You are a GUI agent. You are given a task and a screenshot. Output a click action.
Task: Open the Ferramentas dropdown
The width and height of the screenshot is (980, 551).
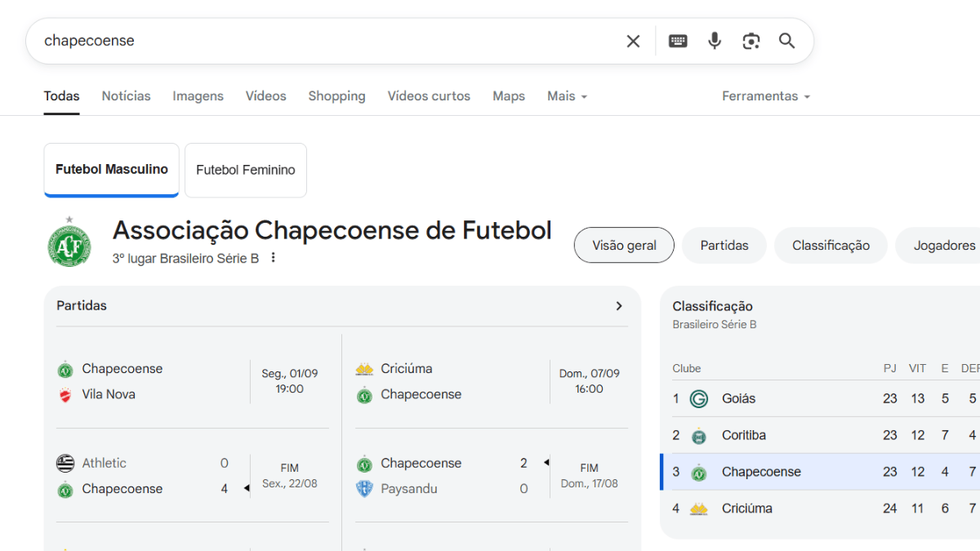point(765,96)
